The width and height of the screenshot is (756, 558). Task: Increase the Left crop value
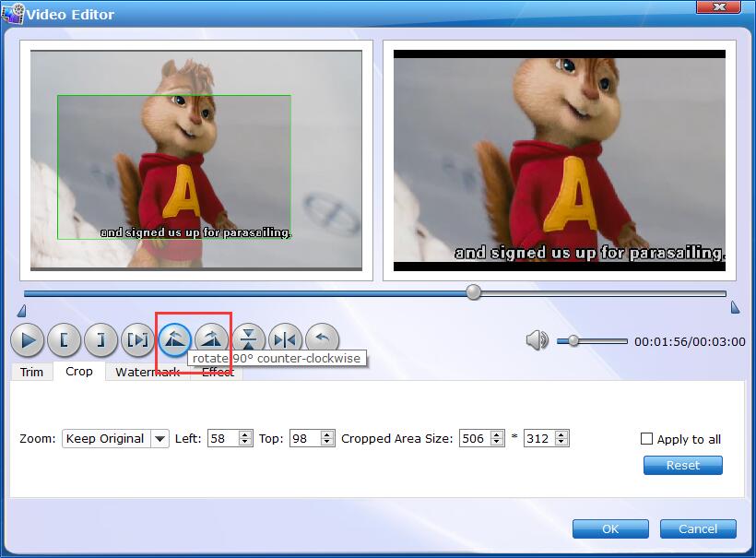tap(245, 434)
